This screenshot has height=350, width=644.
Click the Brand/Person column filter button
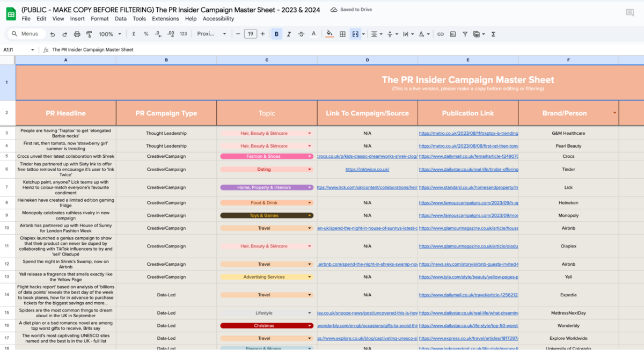[x=614, y=113]
